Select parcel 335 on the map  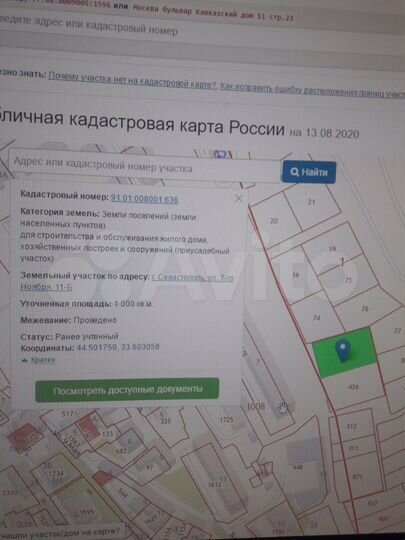coord(166,420)
